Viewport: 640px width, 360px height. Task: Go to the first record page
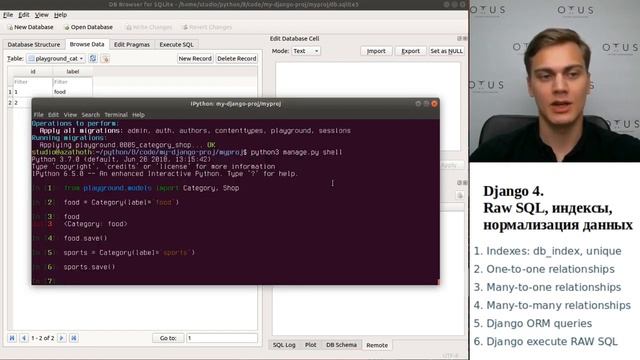click(12, 338)
